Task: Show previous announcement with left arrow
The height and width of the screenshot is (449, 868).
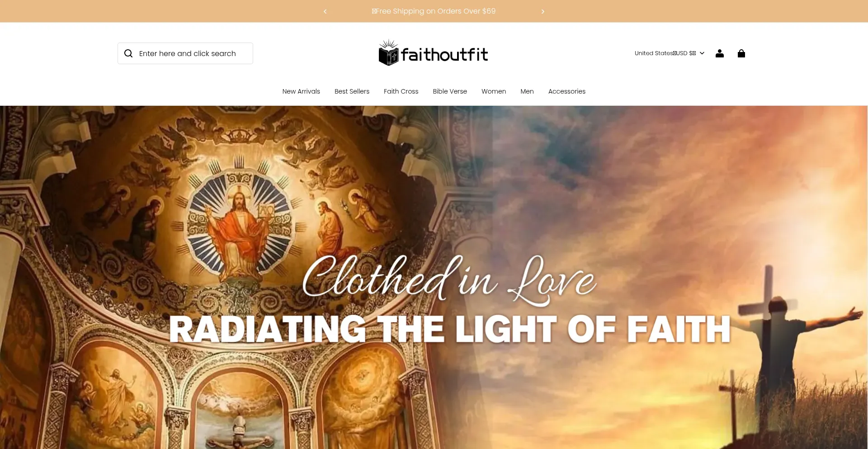Action: [x=325, y=11]
